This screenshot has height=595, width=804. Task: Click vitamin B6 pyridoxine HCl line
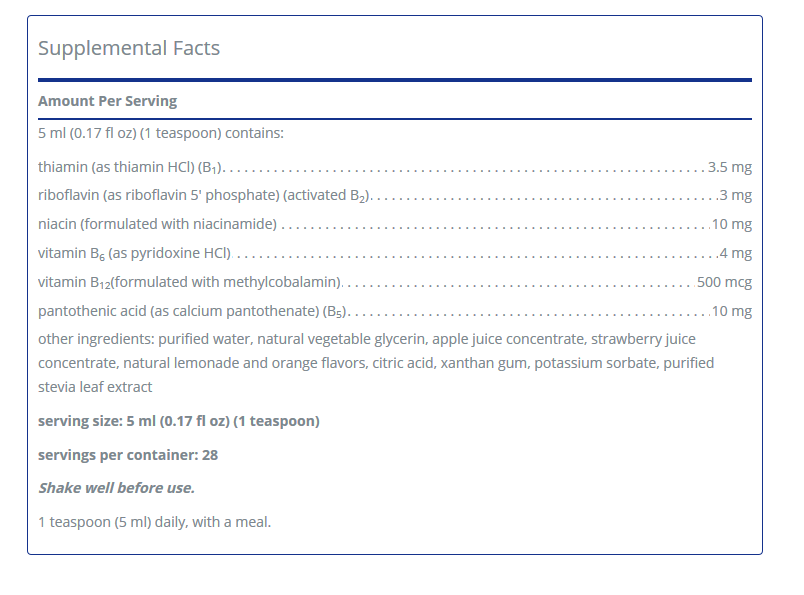(134, 254)
